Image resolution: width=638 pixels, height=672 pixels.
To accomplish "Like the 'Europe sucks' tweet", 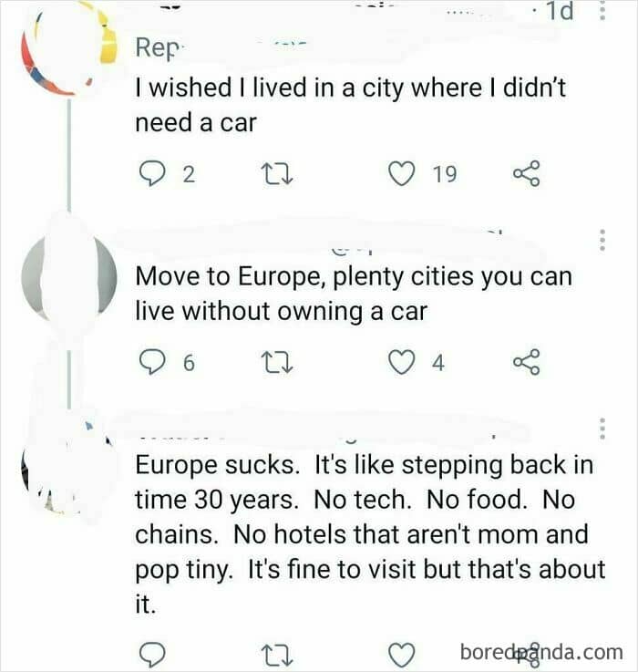I will (x=402, y=653).
